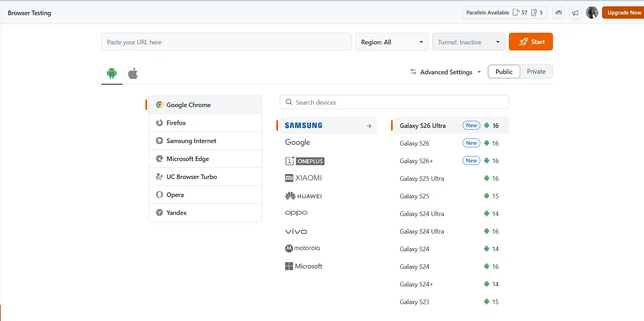Click the Samsung Internet logo icon
The image size is (644, 321).
[x=160, y=141]
